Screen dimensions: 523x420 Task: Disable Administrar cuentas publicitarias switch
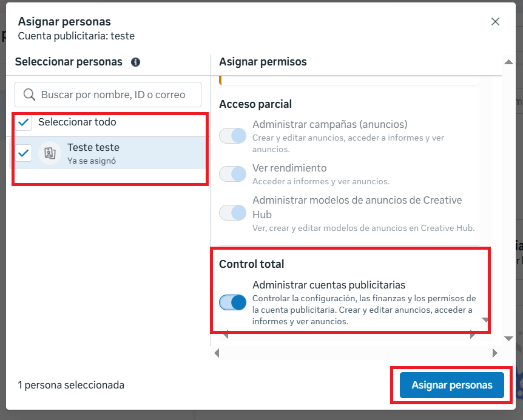pos(232,302)
